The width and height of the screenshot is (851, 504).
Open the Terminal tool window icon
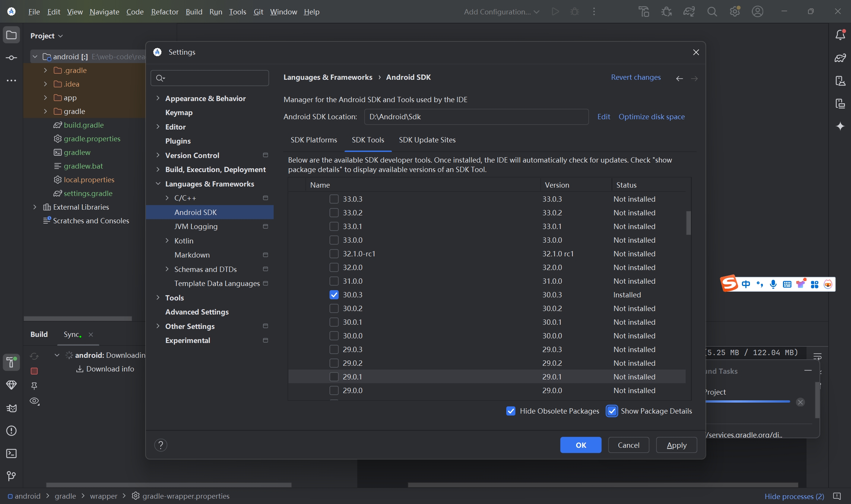(x=11, y=453)
